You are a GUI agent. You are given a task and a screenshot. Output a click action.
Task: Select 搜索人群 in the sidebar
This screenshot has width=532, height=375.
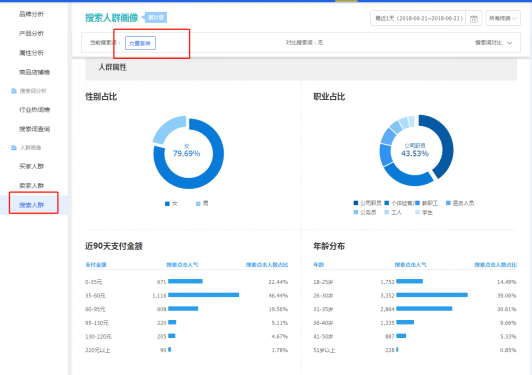pos(31,205)
